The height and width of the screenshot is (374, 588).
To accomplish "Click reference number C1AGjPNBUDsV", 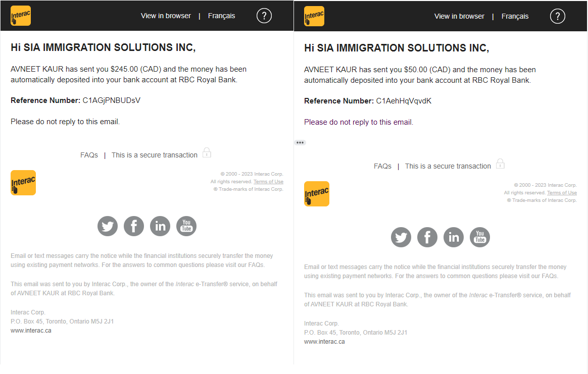I will tap(111, 100).
